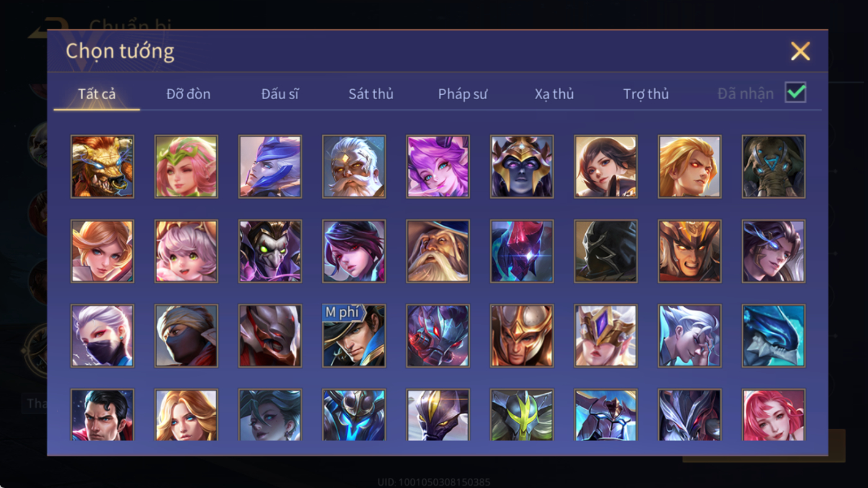This screenshot has height=488, width=868.
Task: Switch to the 'Trợ thủ' tab
Action: coord(646,94)
